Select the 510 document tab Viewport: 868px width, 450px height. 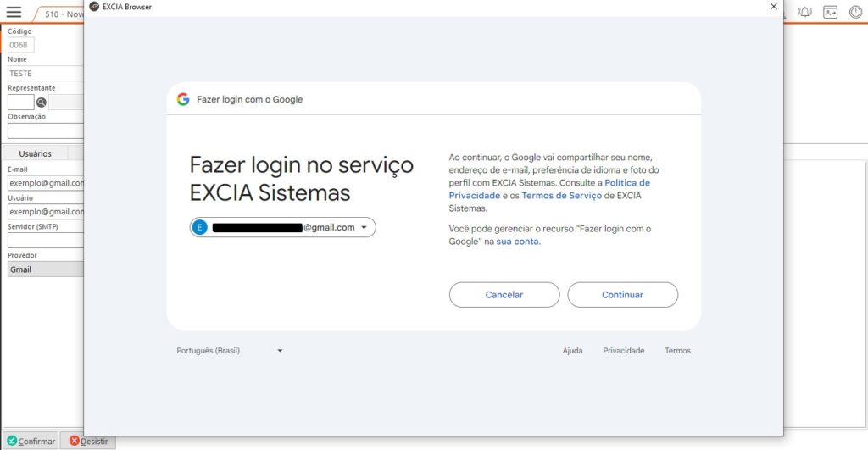[61, 14]
